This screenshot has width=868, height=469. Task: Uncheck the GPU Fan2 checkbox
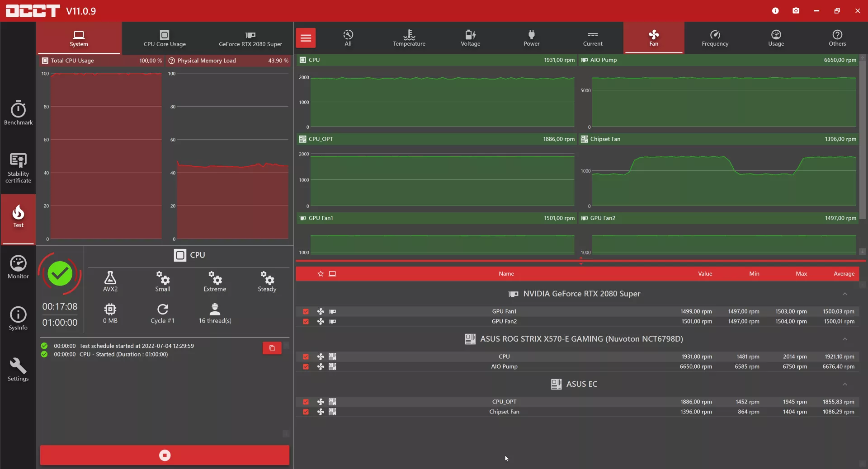point(306,322)
